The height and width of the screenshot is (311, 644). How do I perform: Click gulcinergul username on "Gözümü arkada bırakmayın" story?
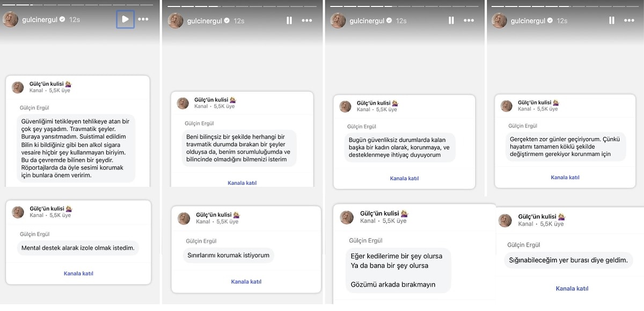pyautogui.click(x=367, y=20)
